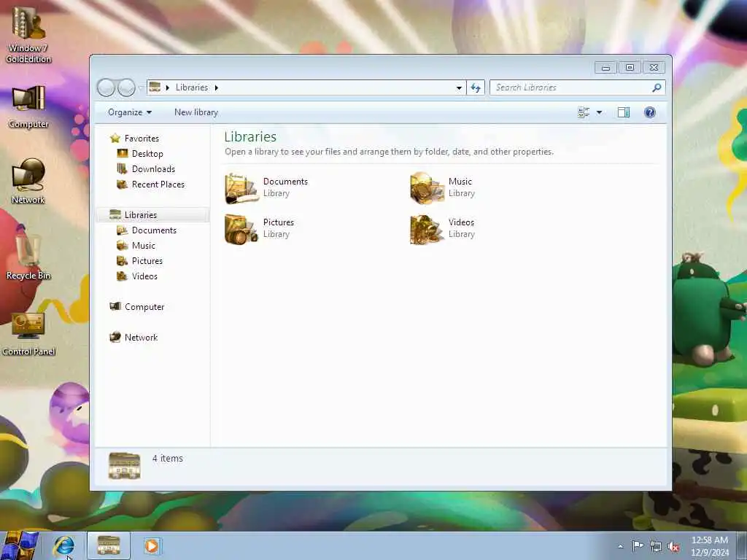Open Action Center flag icon

tap(638, 546)
